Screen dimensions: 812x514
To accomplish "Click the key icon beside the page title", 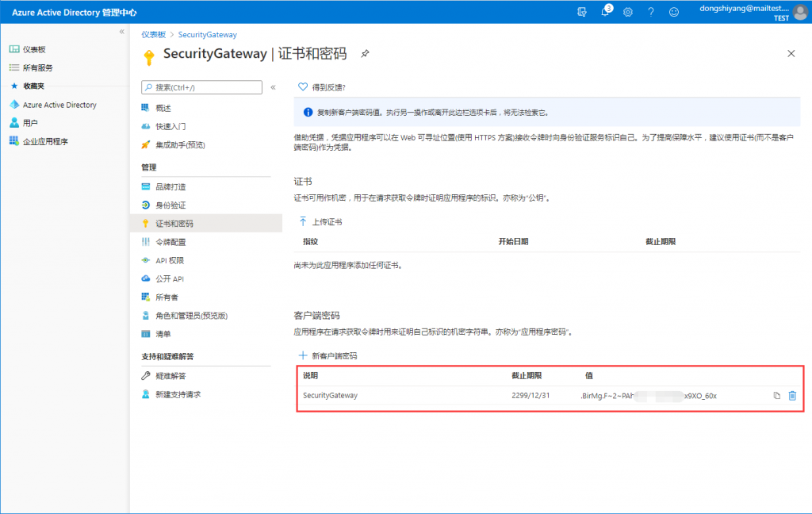I will click(149, 57).
